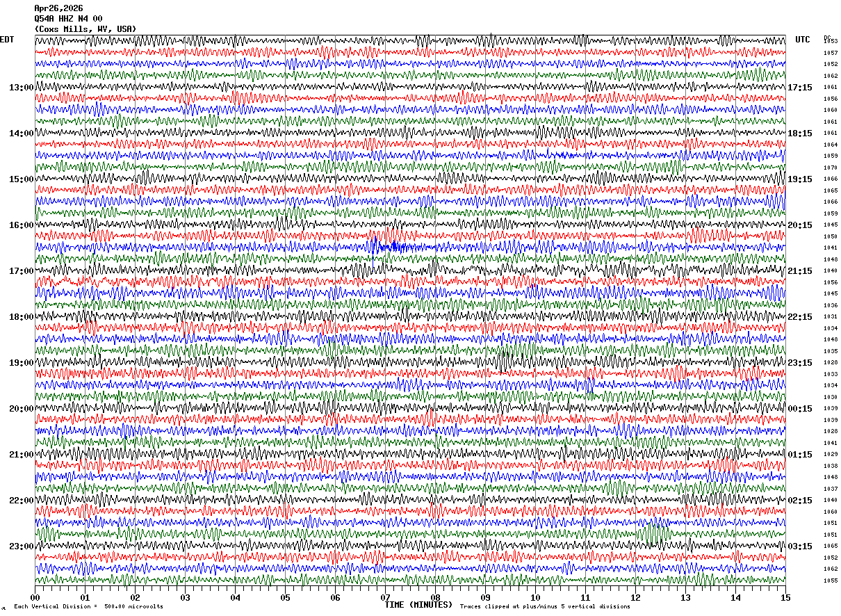Click minute 09 on the time axis
This screenshot has height=616, width=841.
(x=485, y=597)
